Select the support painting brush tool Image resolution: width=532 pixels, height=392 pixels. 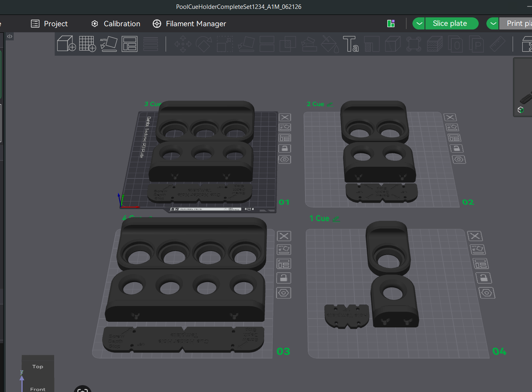coord(309,44)
